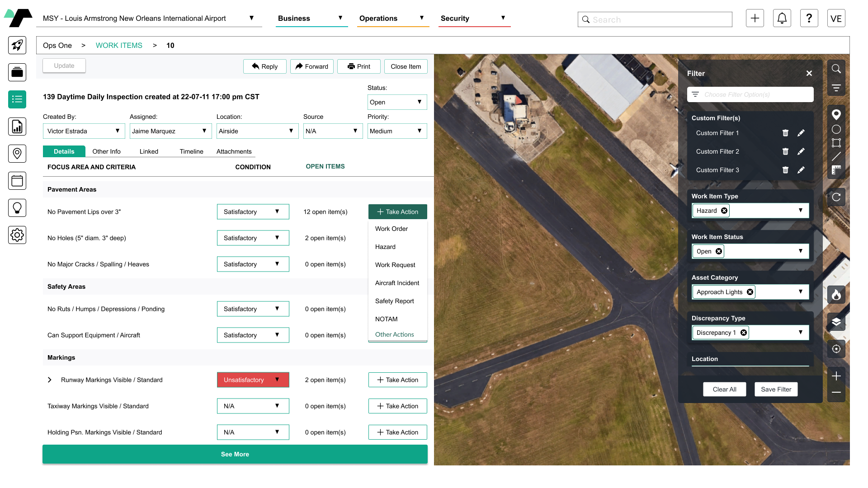
Task: Open the calendar icon in left sidebar
Action: tap(17, 181)
